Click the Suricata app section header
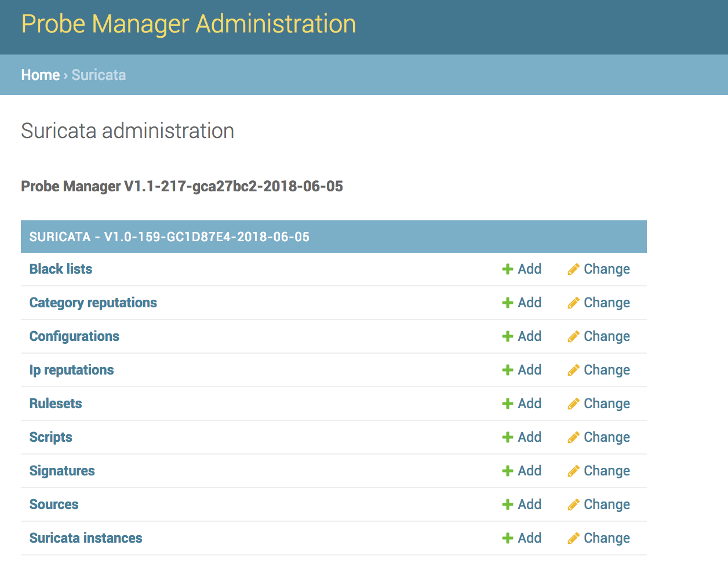This screenshot has width=728, height=574. [334, 237]
